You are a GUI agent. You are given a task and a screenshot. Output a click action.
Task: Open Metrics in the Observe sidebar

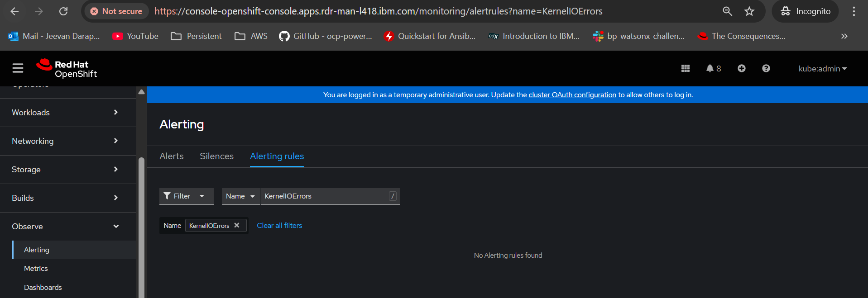point(36,269)
